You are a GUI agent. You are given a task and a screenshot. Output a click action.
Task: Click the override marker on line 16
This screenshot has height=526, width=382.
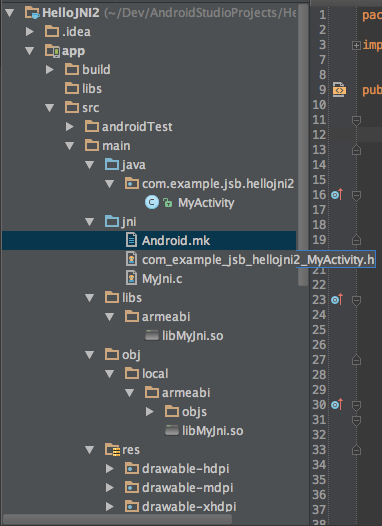click(337, 195)
